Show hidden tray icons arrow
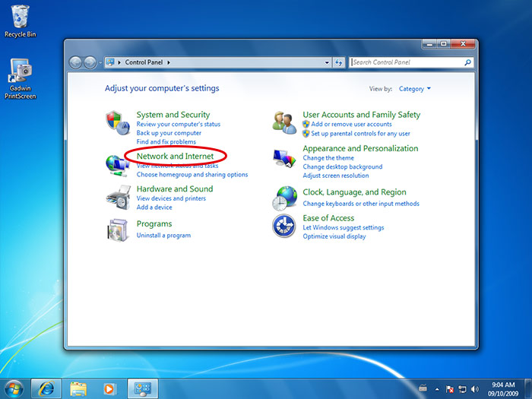 (x=437, y=389)
